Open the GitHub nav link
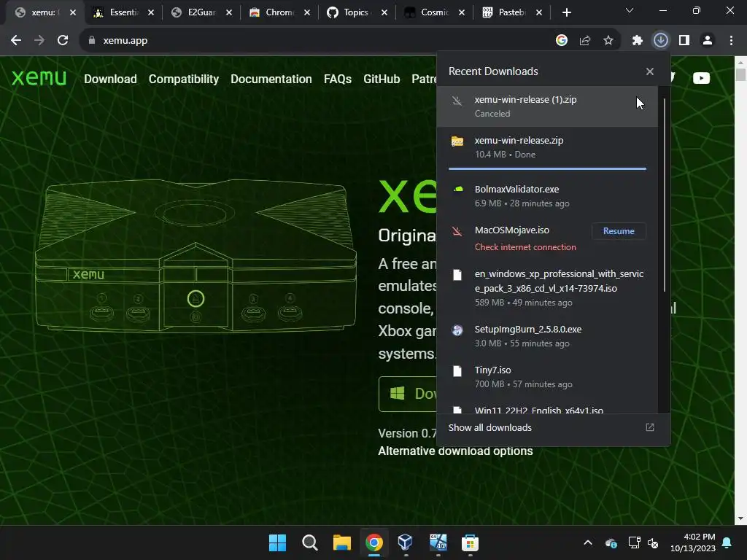Viewport: 747px width, 560px height. (x=382, y=79)
